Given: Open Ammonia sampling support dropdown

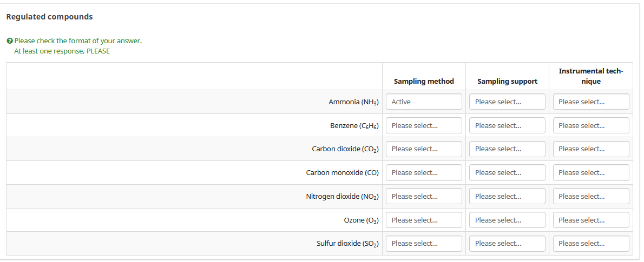Looking at the screenshot, I should pyautogui.click(x=507, y=102).
